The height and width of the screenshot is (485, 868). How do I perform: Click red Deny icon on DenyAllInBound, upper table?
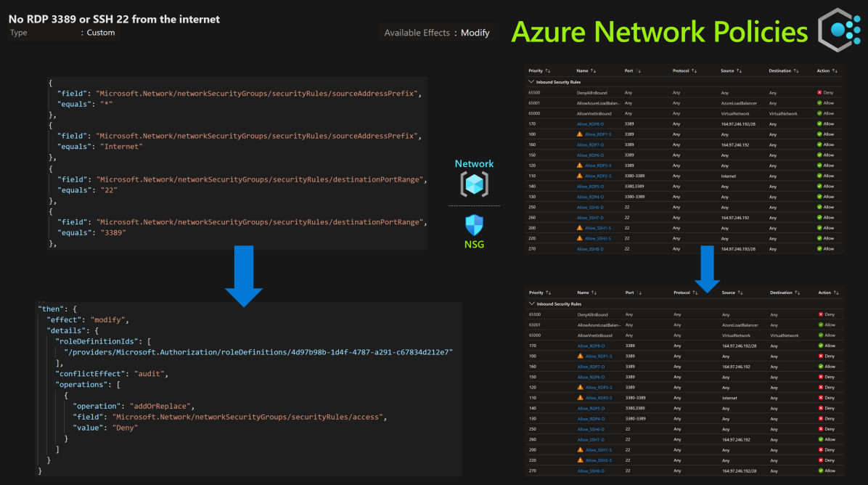[x=819, y=92]
